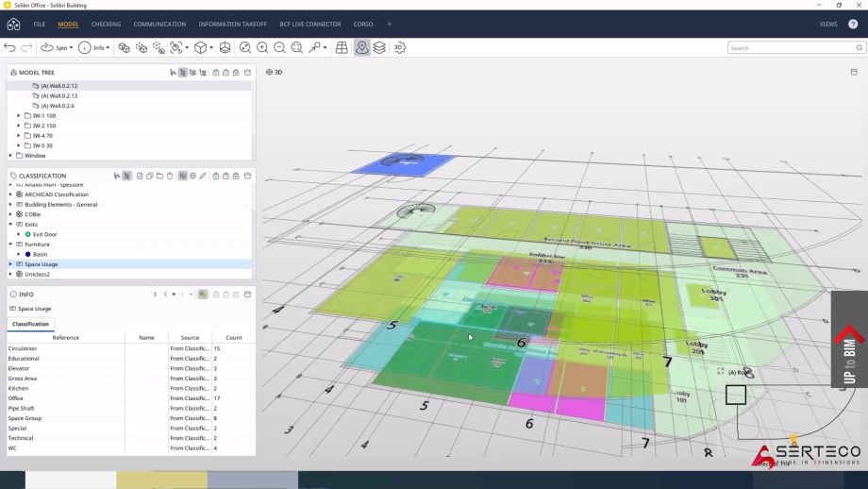Screen dimensions: 868x489
Task: Select the Info tool icon
Action: [85, 47]
